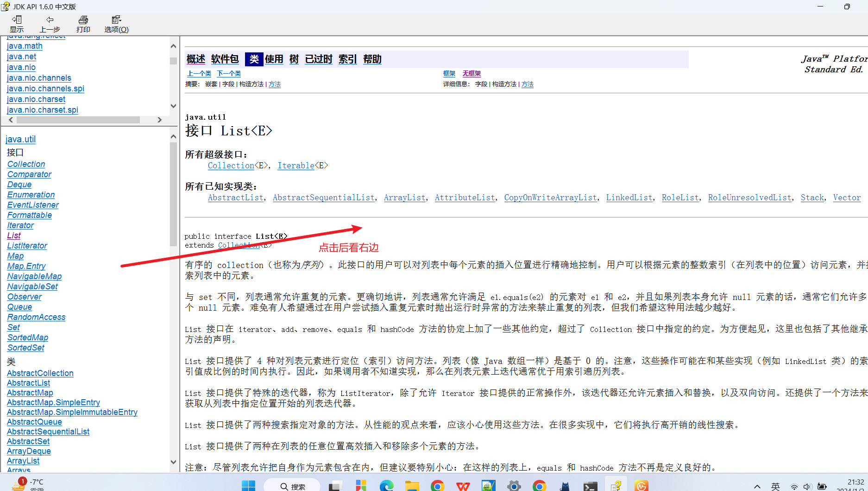Screen dimensions: 868x491
Task: Open the Settings gear in the taskbar
Action: point(514,485)
